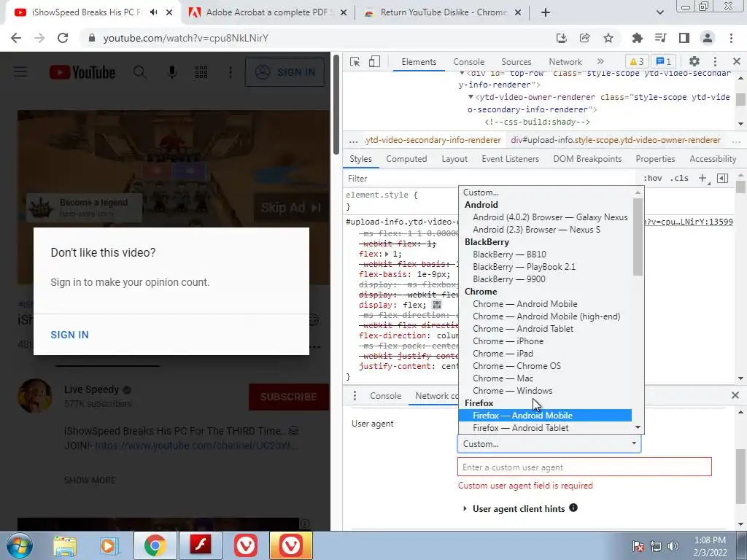Close the DevTools panel
This screenshot has width=747, height=560.
pos(737,61)
